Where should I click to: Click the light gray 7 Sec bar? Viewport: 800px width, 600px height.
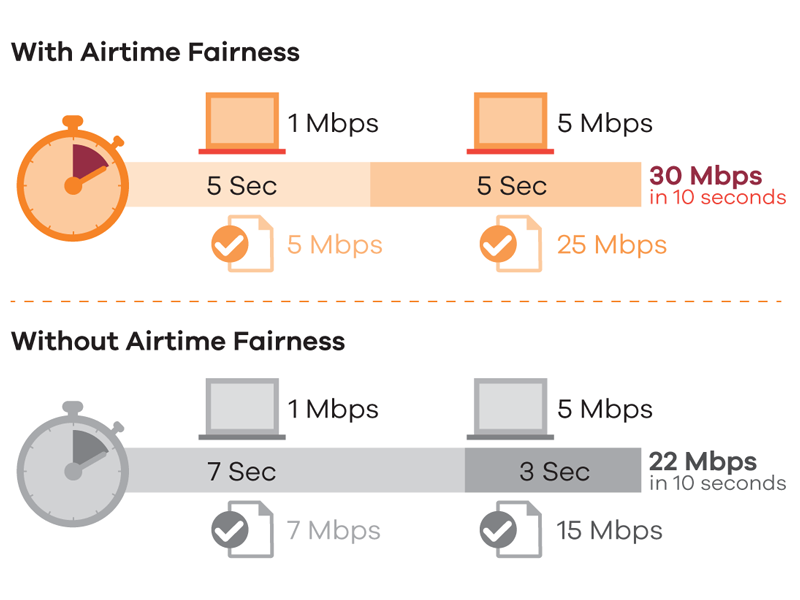295,470
